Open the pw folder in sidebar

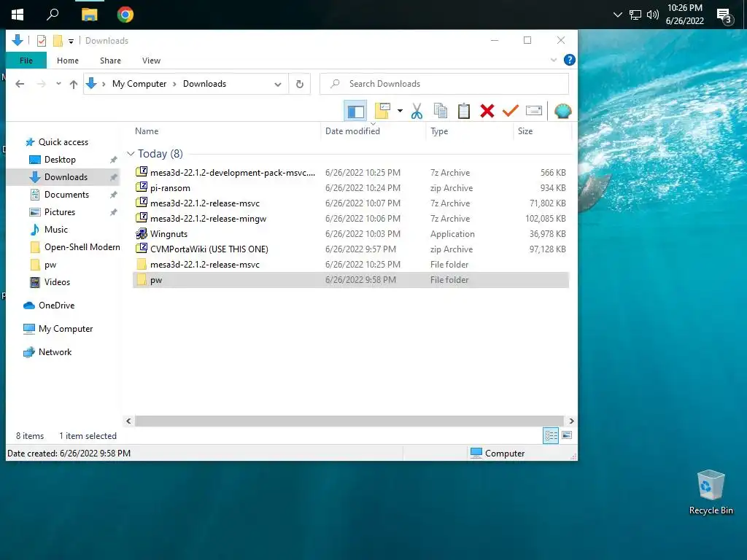[x=50, y=265]
